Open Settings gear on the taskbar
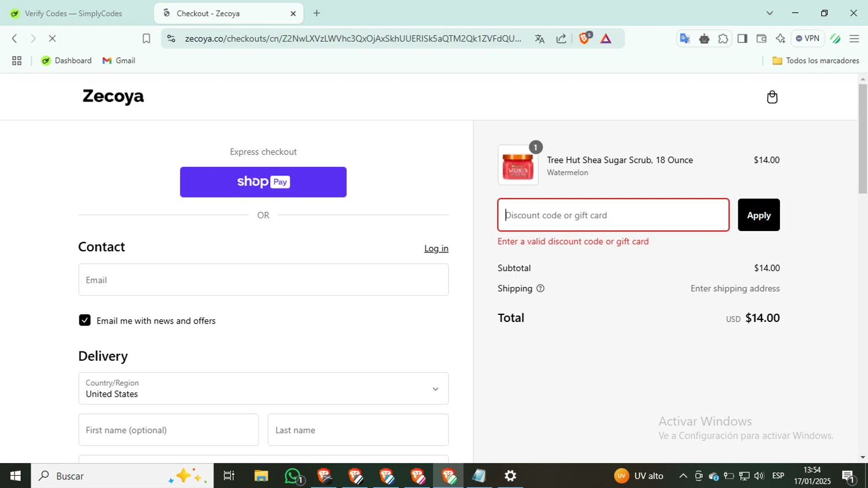Screen dimensions: 868x488 [510, 476]
